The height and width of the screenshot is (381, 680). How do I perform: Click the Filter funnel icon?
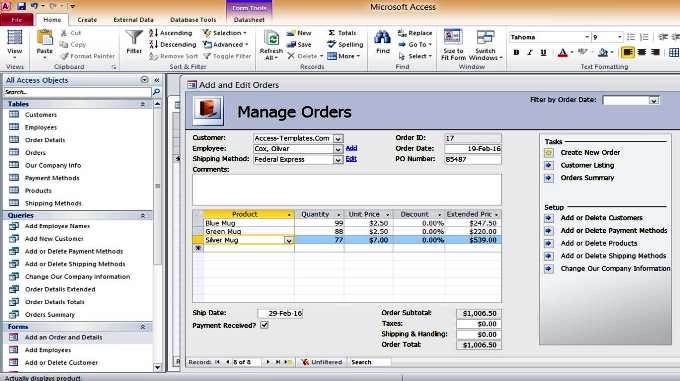[134, 37]
